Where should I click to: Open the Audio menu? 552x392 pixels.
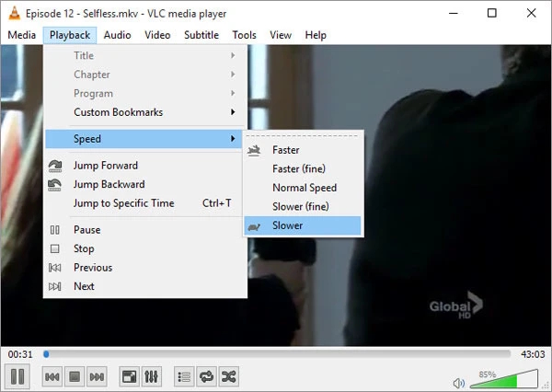point(117,35)
